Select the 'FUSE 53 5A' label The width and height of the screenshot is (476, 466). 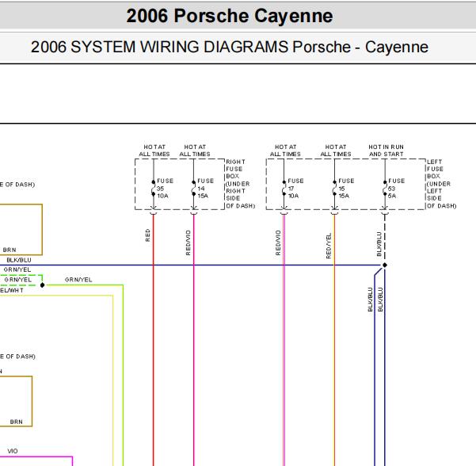[x=396, y=189]
